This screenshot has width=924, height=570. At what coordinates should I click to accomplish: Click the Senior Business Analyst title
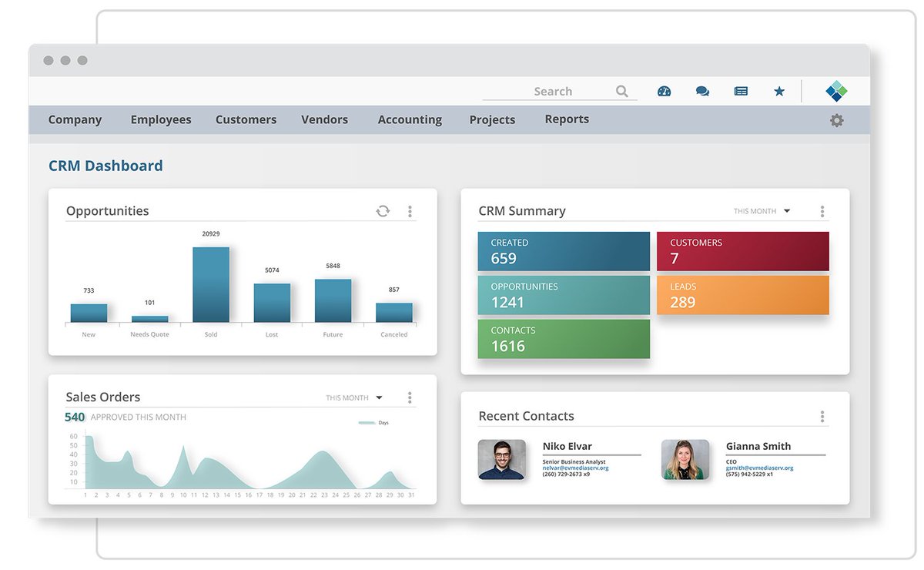tap(574, 461)
